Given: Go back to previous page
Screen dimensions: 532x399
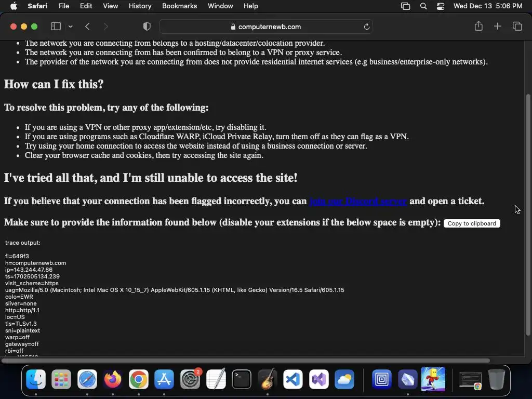Looking at the screenshot, I should pos(87,26).
